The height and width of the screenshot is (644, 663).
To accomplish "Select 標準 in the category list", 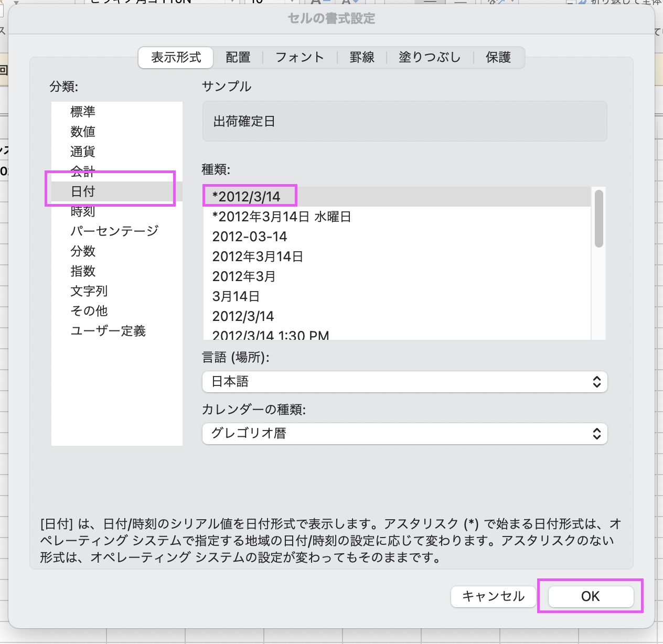I will 83,112.
